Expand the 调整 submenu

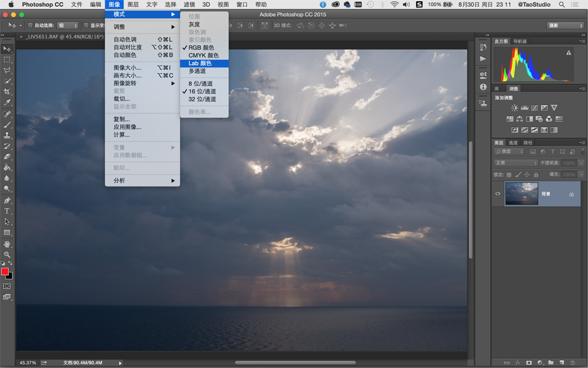[x=142, y=27]
